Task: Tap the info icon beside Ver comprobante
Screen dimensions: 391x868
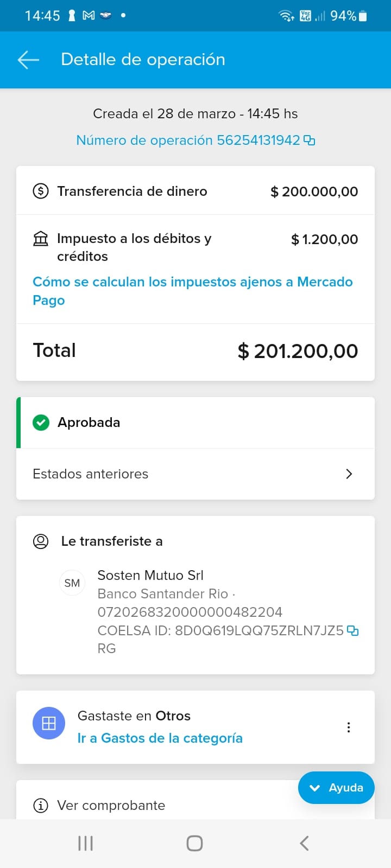Action: point(41,806)
